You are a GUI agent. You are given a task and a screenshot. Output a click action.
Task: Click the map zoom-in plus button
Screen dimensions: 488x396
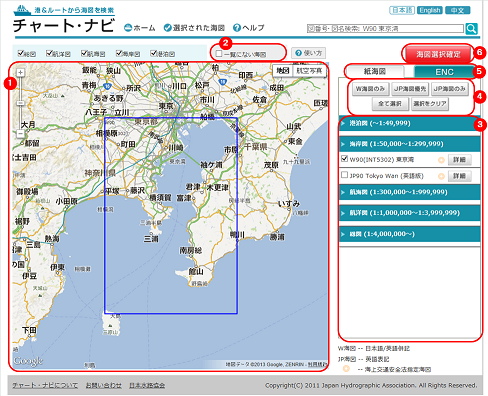[20, 72]
